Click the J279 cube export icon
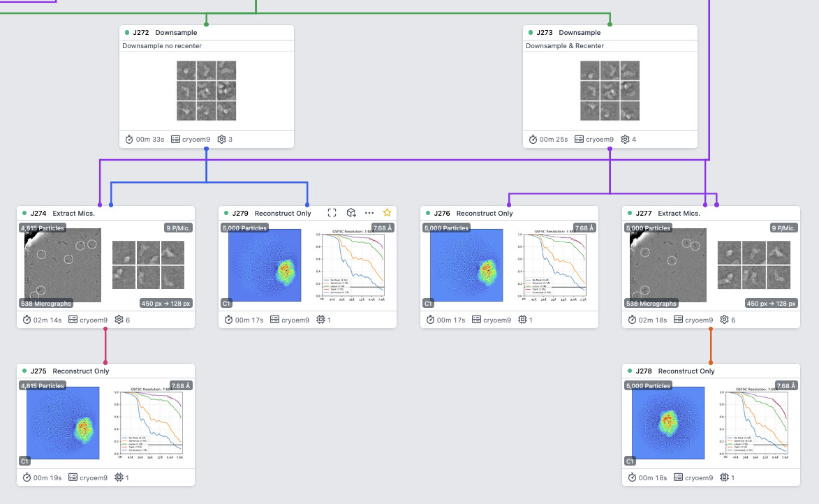819x504 pixels. pyautogui.click(x=351, y=213)
